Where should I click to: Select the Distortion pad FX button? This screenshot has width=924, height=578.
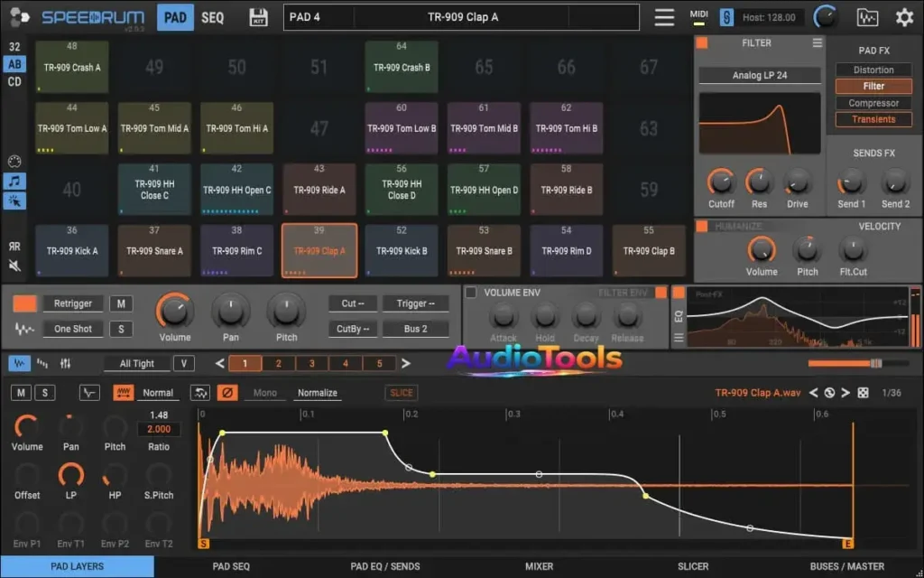873,70
